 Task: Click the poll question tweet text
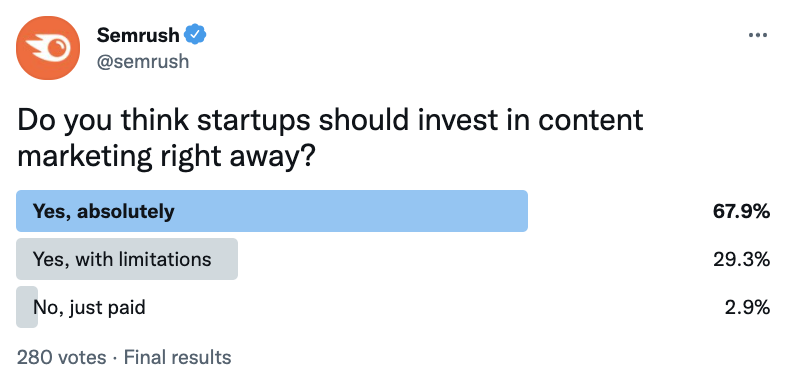coord(330,138)
